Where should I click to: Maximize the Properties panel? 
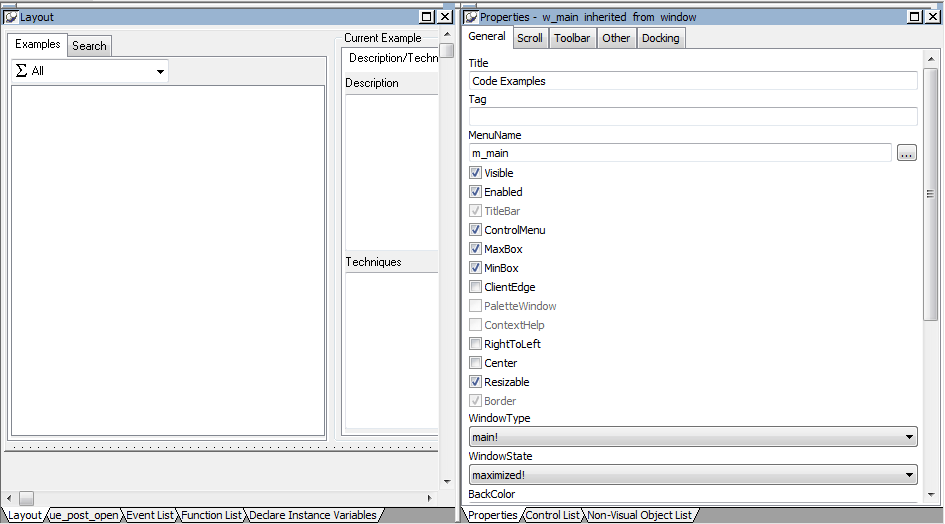(916, 17)
